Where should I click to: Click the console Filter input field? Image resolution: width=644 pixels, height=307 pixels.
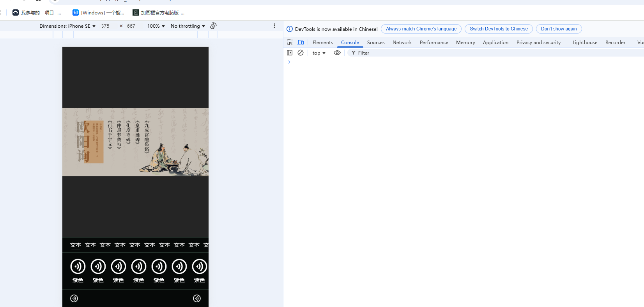click(495, 53)
